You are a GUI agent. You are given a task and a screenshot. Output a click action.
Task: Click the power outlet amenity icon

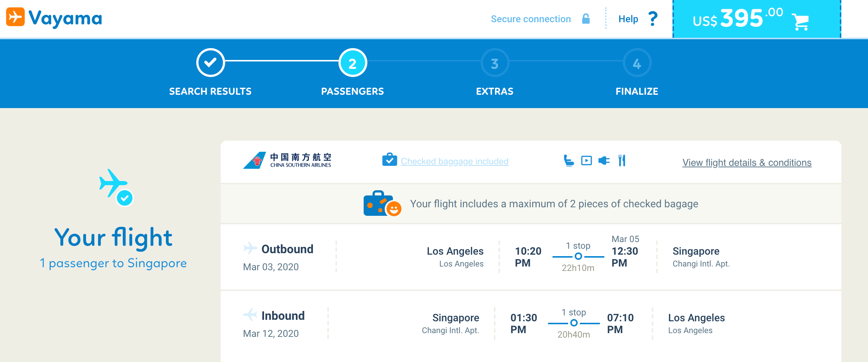click(x=604, y=161)
